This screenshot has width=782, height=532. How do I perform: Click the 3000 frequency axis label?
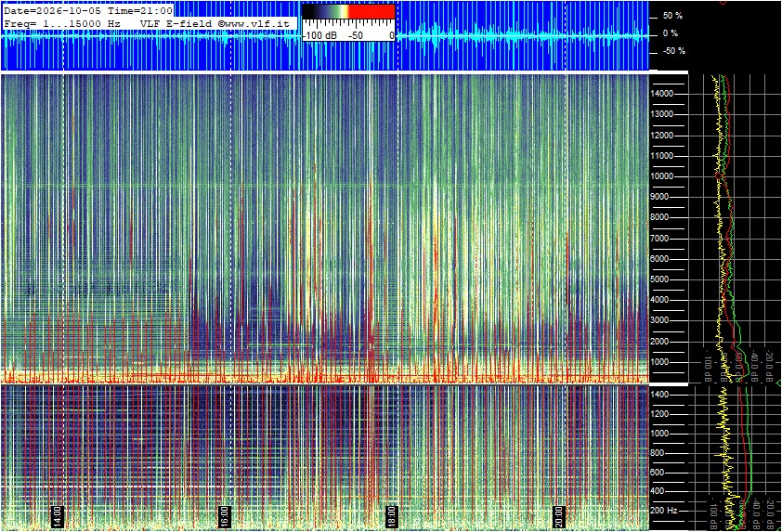pos(659,320)
